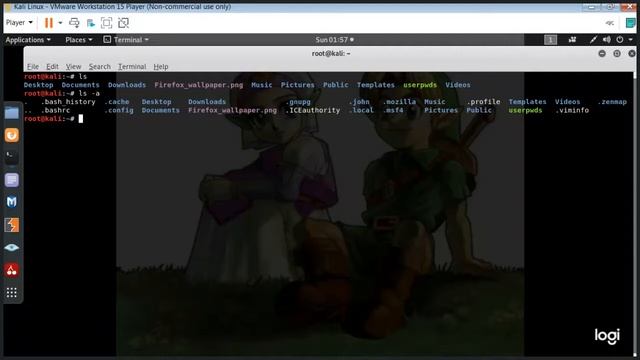Image resolution: width=640 pixels, height=360 pixels.
Task: Send Ctrl+Alt+Del to the VM
Action: pyautogui.click(x=74, y=23)
